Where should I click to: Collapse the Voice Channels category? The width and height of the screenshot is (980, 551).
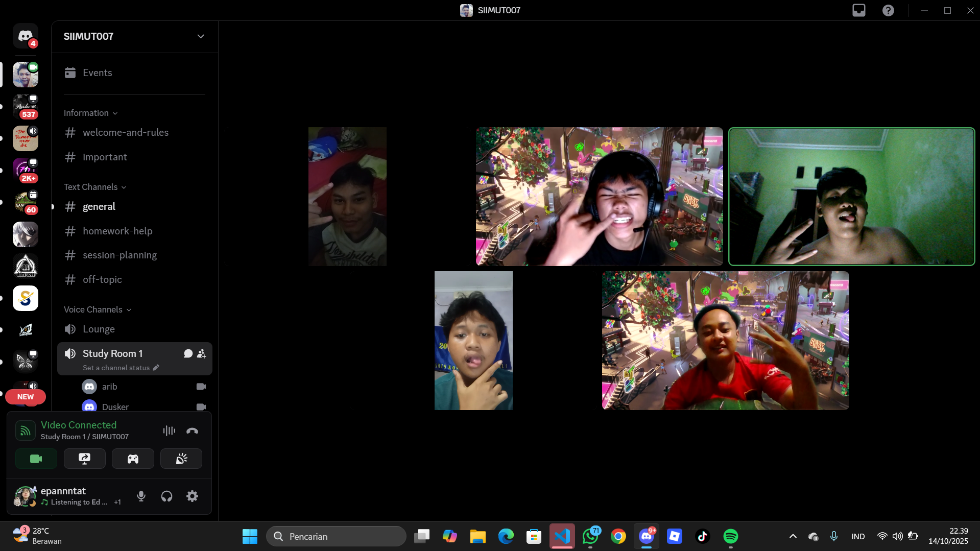tap(98, 309)
